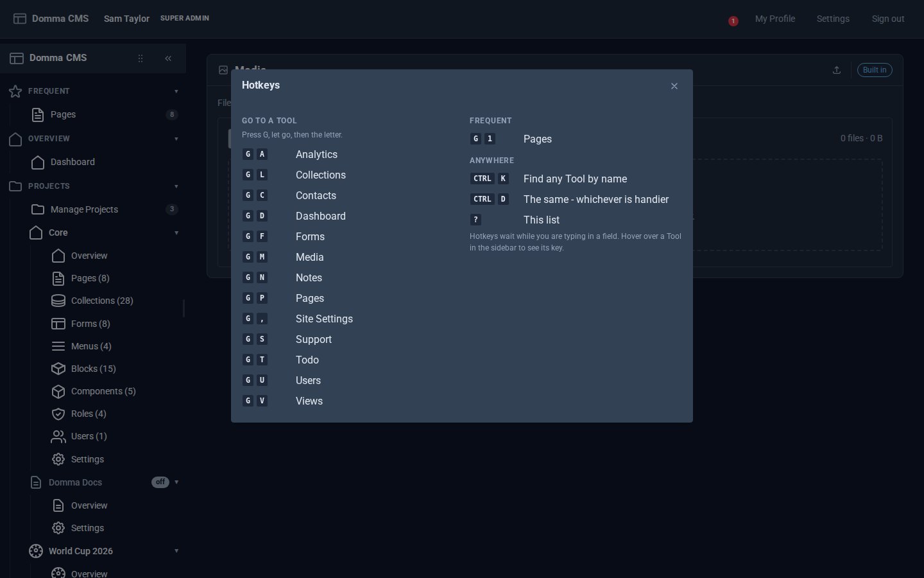Viewport: 924px width, 578px height.
Task: Select Overview under Core project
Action: [x=89, y=256]
